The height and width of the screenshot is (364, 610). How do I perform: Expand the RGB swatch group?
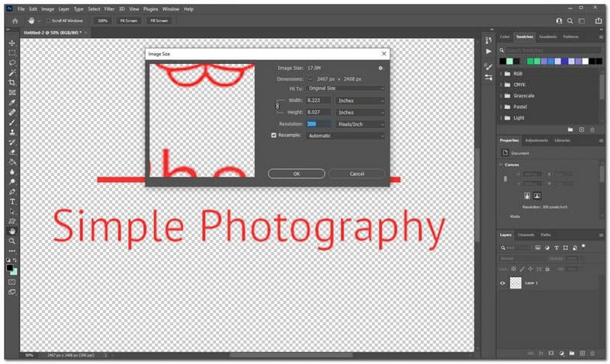pos(501,74)
